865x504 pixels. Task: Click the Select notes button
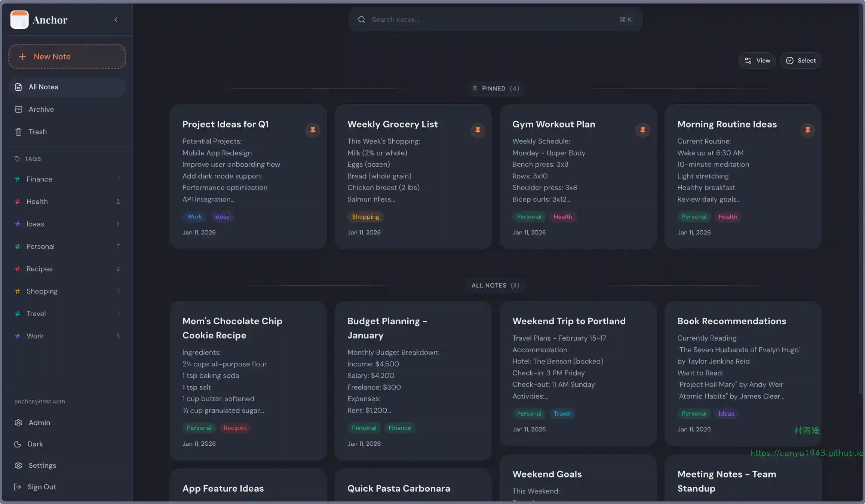tap(801, 61)
